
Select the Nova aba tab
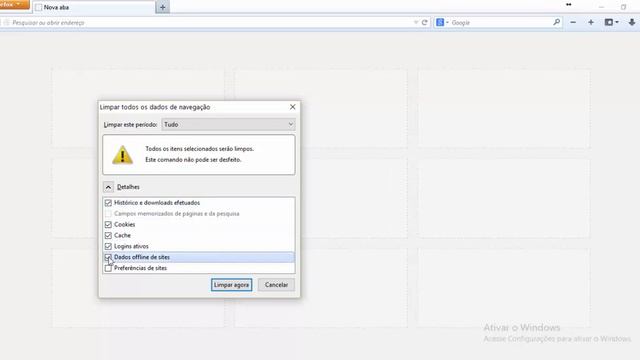point(94,7)
